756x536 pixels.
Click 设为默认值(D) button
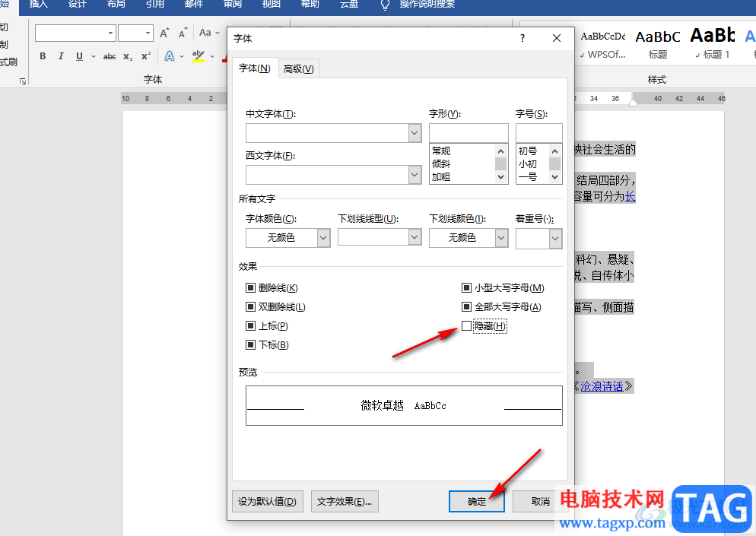click(267, 501)
